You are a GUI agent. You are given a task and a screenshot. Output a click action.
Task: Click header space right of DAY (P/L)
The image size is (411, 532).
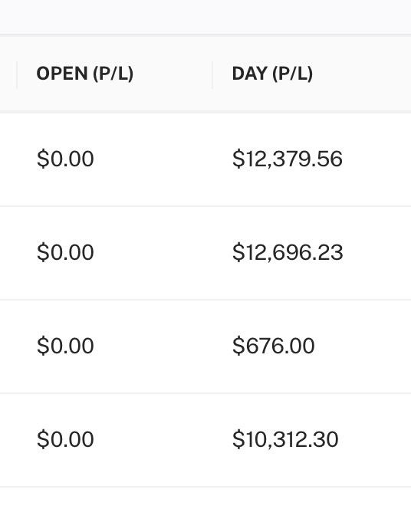(x=361, y=74)
